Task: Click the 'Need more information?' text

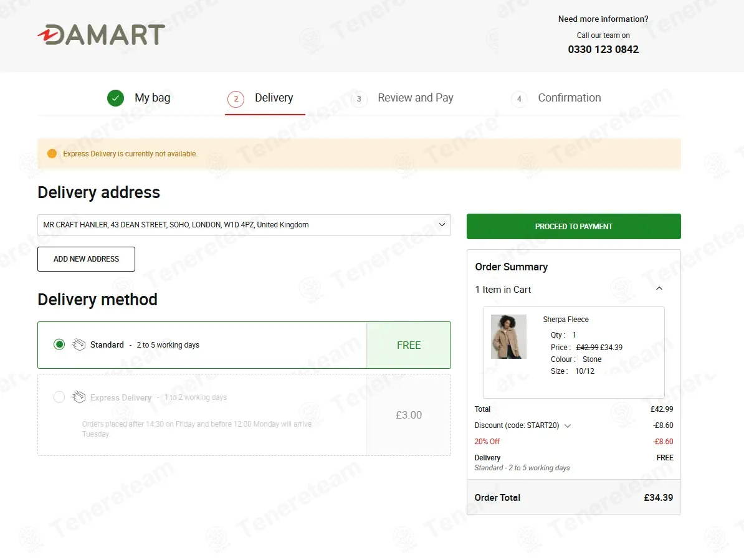Action: (x=603, y=19)
